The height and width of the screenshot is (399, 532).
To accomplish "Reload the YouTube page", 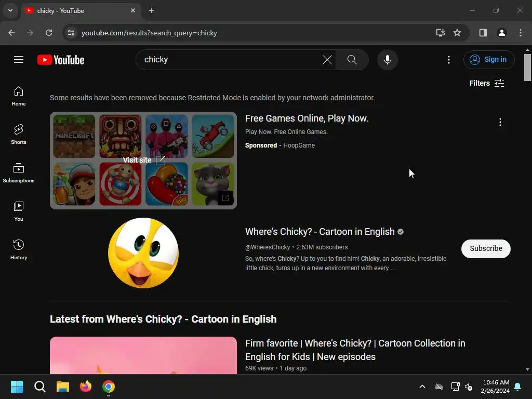I will (x=49, y=33).
